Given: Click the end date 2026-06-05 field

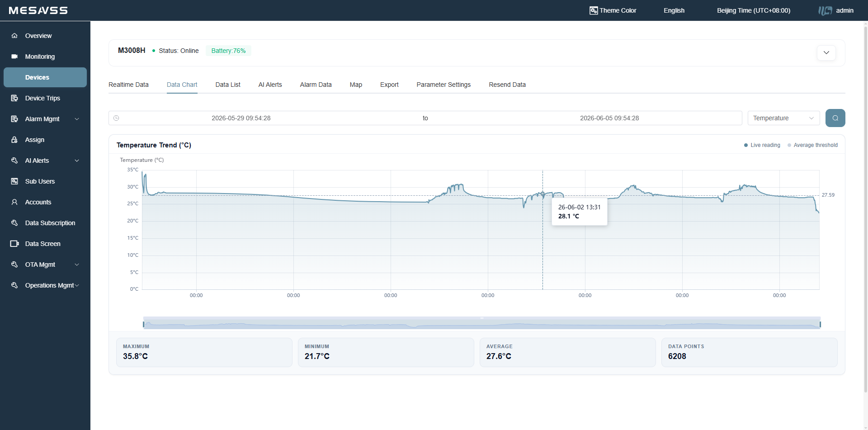Looking at the screenshot, I should pyautogui.click(x=609, y=118).
